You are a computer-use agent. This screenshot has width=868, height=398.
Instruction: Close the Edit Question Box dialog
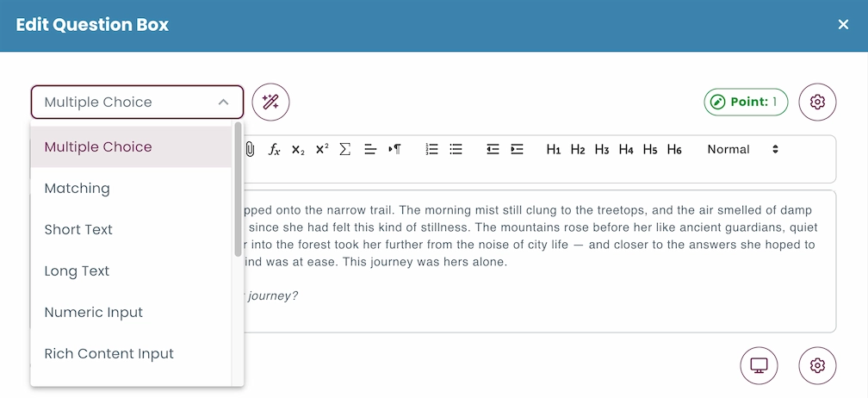click(843, 25)
